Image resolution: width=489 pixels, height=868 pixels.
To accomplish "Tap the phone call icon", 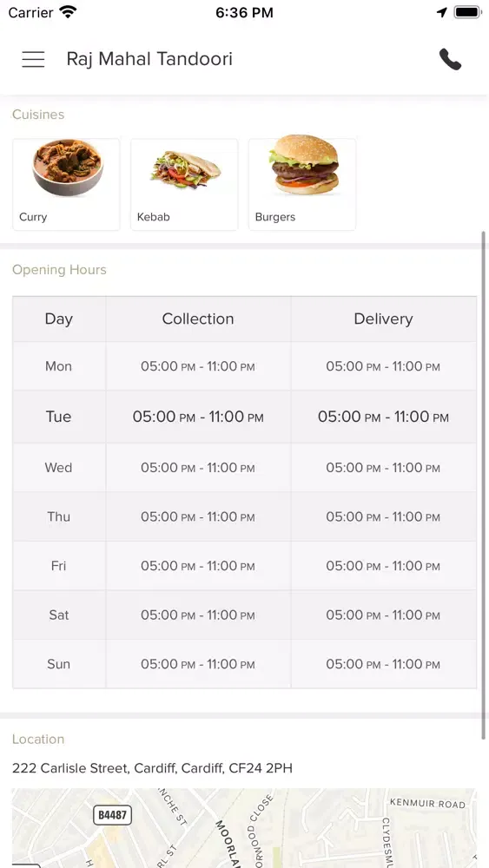I will coord(450,59).
